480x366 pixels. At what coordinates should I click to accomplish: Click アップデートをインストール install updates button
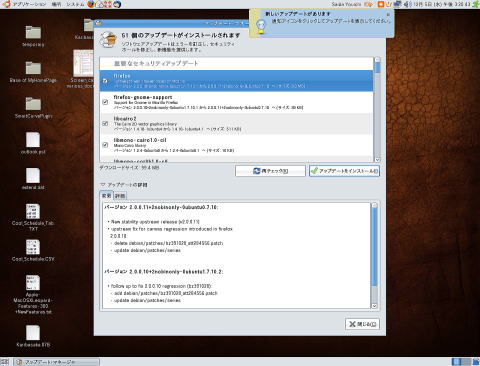point(344,171)
